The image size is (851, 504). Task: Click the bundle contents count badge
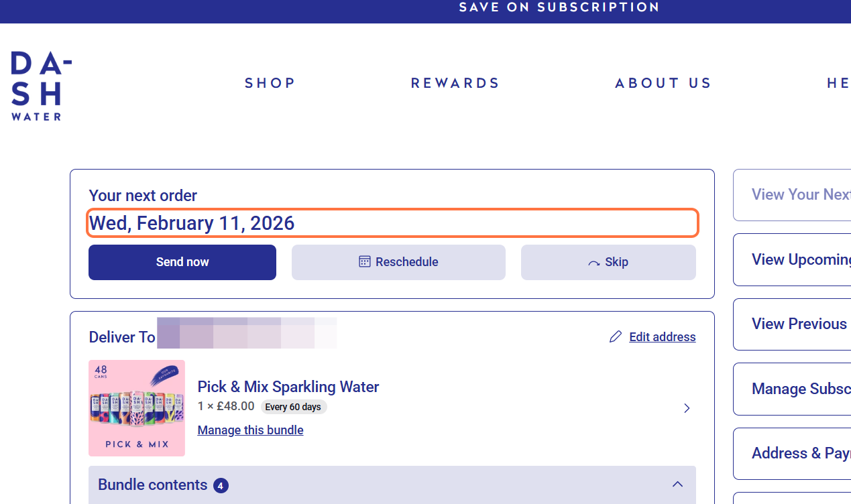pos(221,485)
